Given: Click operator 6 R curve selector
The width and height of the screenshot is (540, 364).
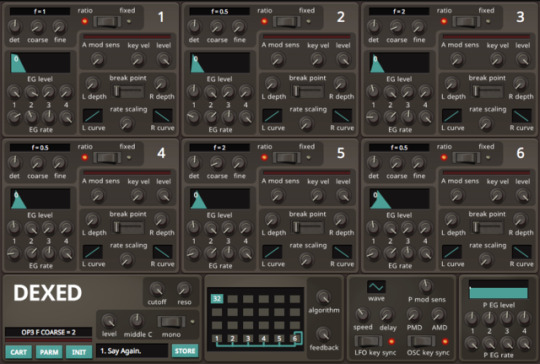Looking at the screenshot, I should 522,252.
